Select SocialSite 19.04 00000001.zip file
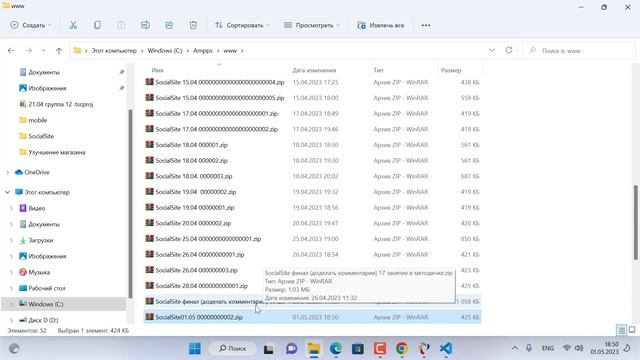 195,207
